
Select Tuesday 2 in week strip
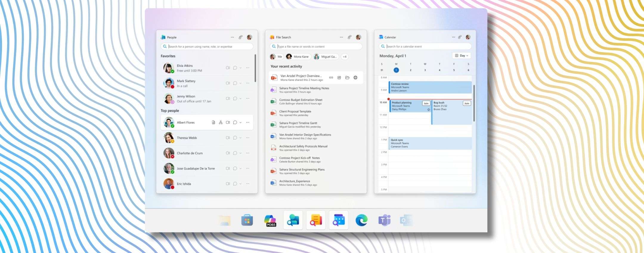point(411,70)
